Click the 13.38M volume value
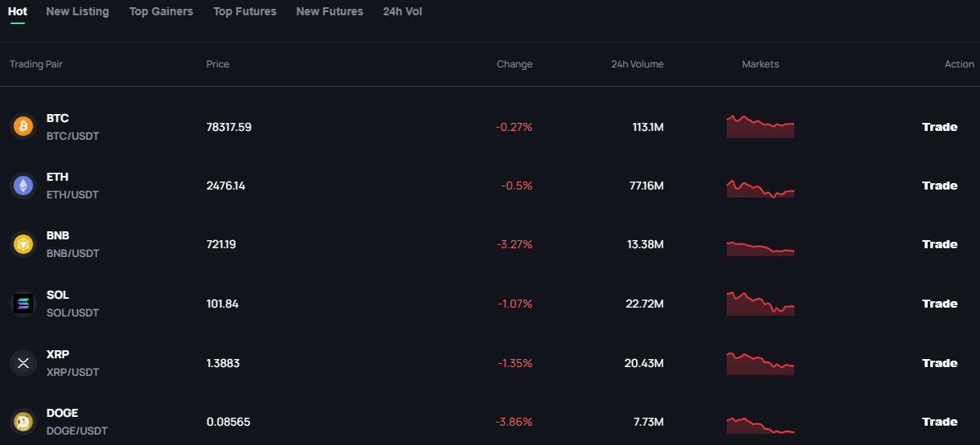 tap(646, 244)
